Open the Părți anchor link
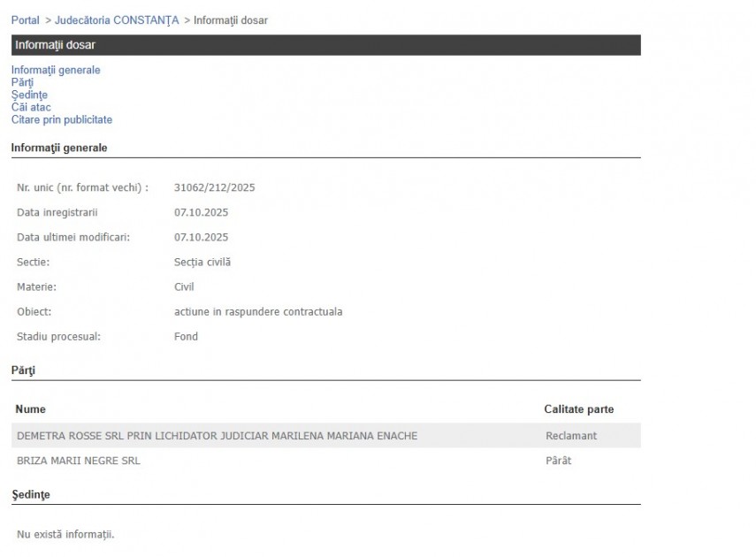Screen dimensions: 756x557 click(x=22, y=82)
